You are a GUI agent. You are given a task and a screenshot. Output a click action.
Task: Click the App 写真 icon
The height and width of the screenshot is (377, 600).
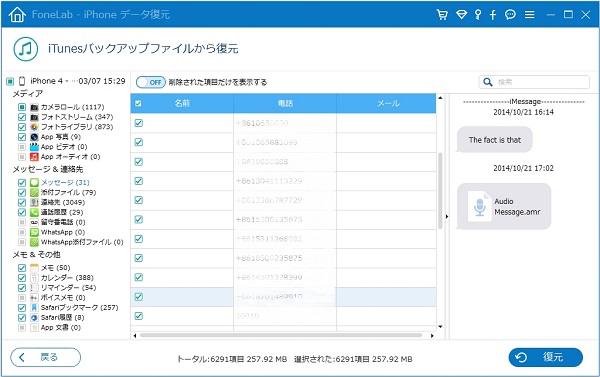click(x=34, y=137)
